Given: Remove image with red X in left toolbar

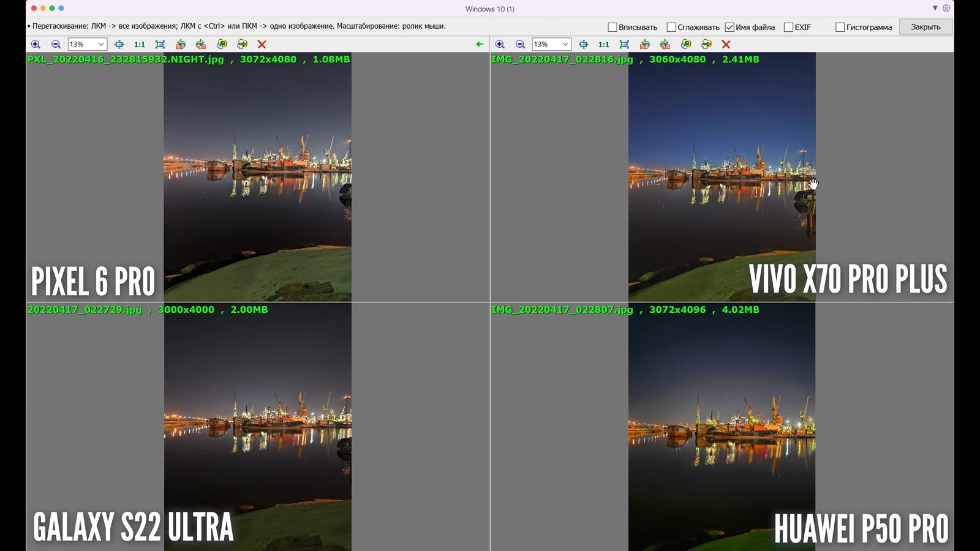Looking at the screenshot, I should [x=262, y=44].
